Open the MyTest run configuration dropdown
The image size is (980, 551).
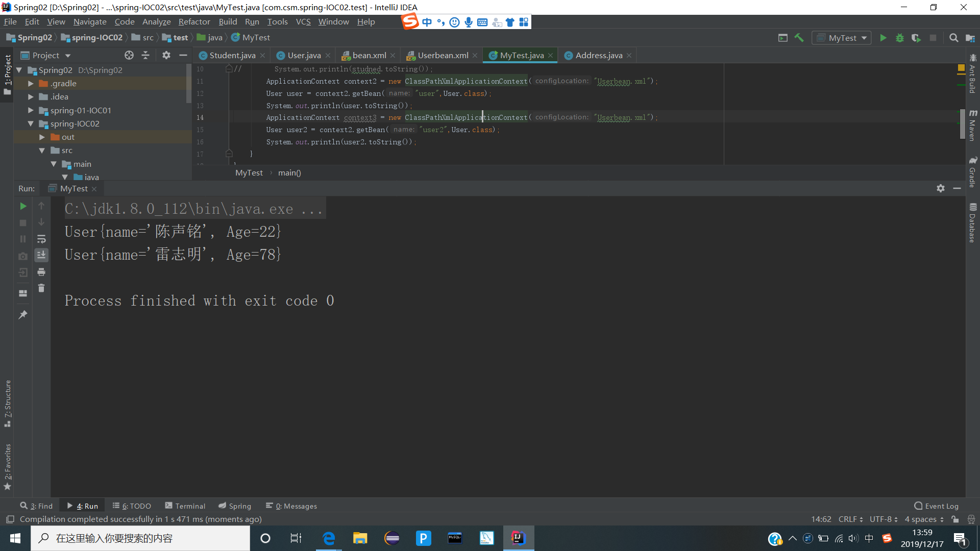[x=842, y=38]
